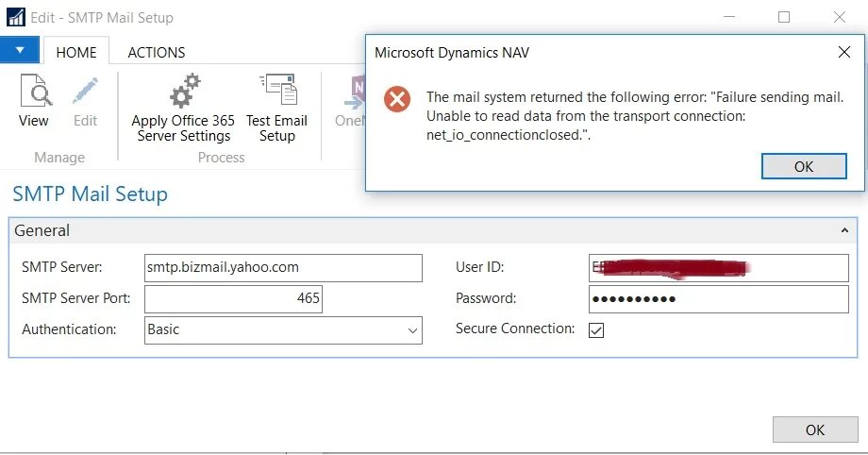Viewport: 868px width, 455px height.
Task: Click the red error icon in dialog
Action: click(397, 99)
